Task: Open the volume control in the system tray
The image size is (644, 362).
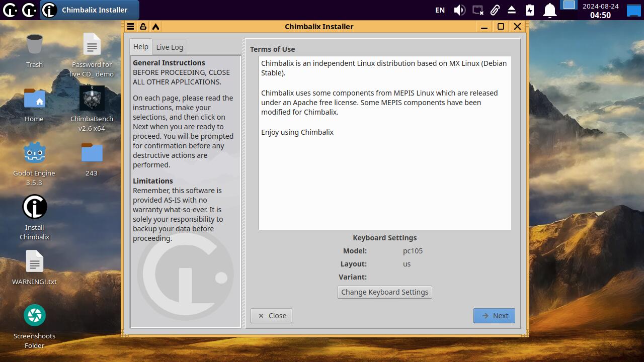Action: tap(459, 10)
